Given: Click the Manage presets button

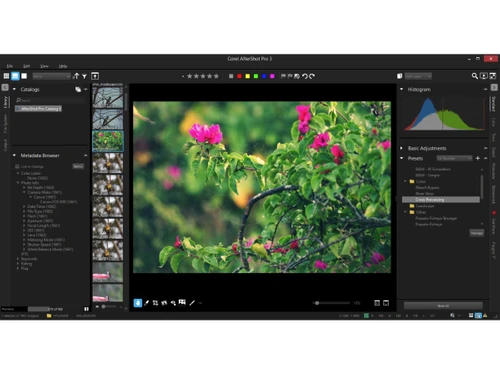Looking at the screenshot, I should click(477, 233).
